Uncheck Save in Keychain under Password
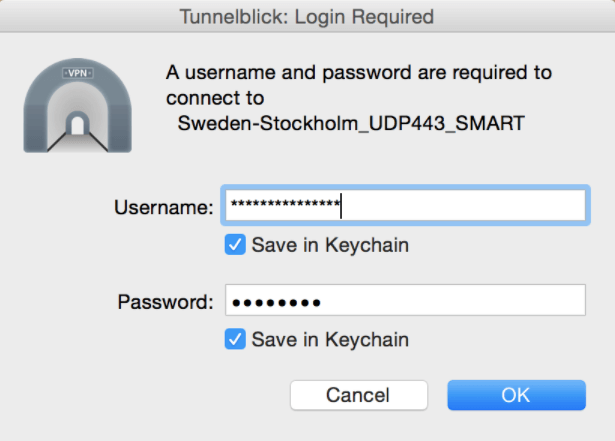This screenshot has width=615, height=441. [x=235, y=339]
